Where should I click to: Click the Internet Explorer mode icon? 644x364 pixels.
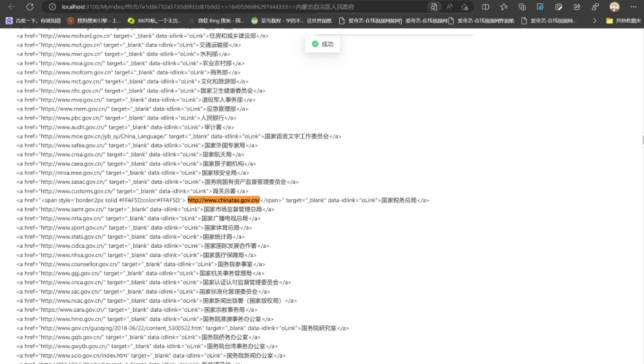(x=541, y=6)
